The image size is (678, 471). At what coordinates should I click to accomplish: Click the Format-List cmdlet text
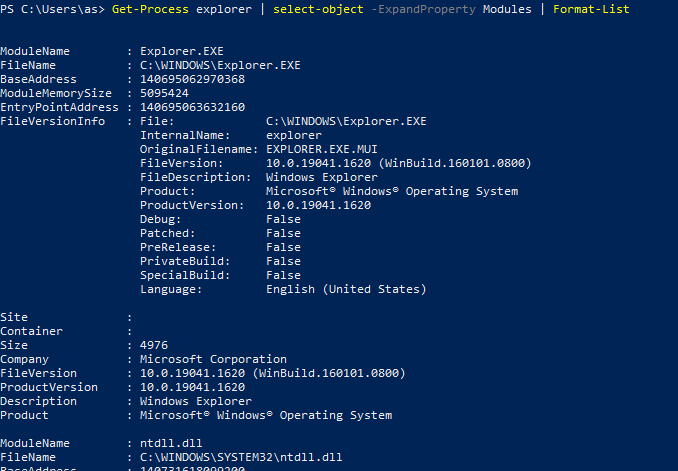pyautogui.click(x=591, y=9)
